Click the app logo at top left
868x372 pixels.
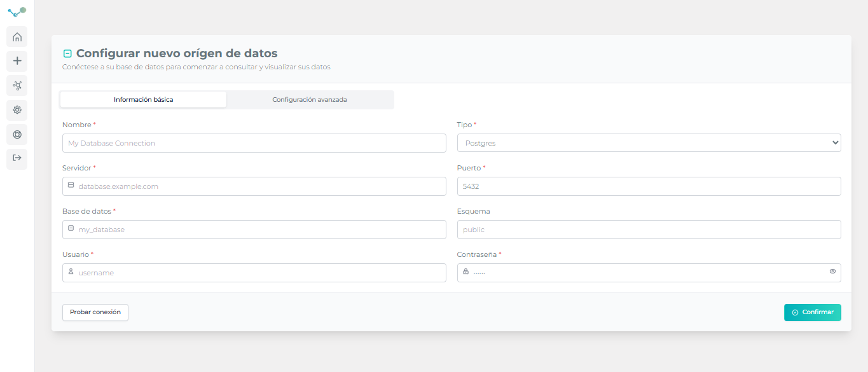point(17,11)
